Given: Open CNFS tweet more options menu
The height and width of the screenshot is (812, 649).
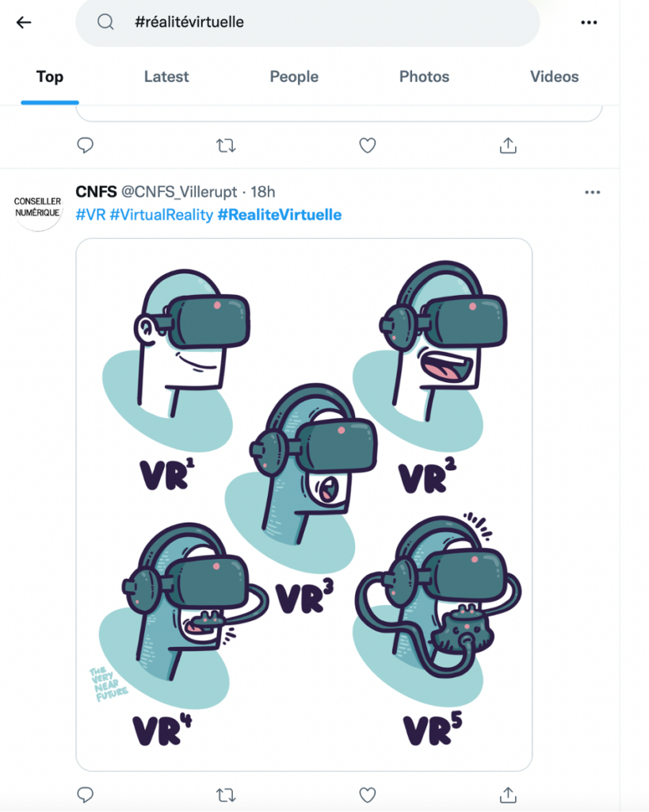Looking at the screenshot, I should 592,192.
